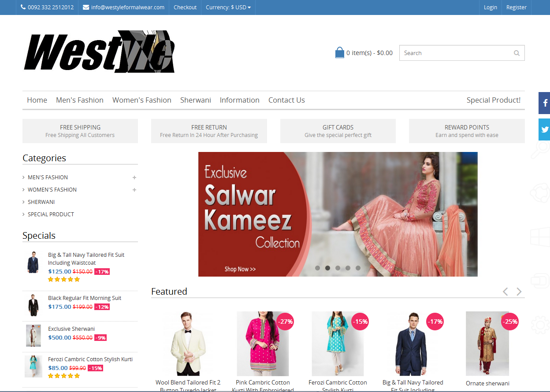The height and width of the screenshot is (392, 550).
Task: Click the Westyle logo
Action: (x=99, y=52)
